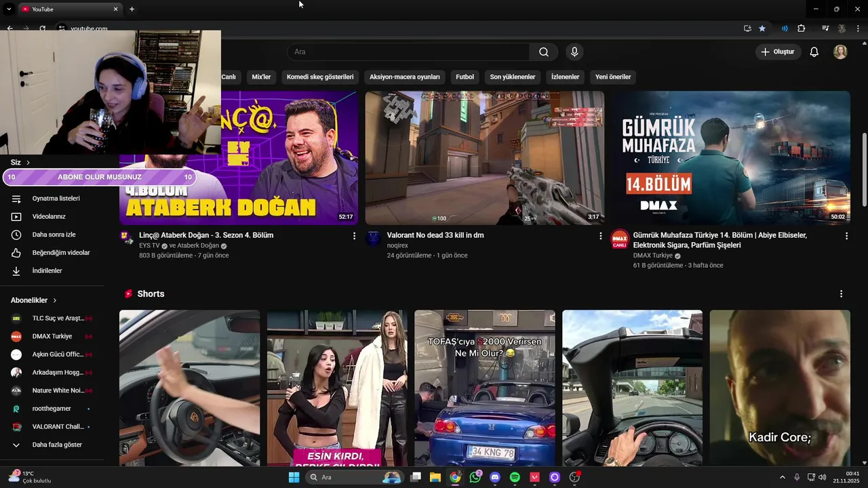
Task: Open options for Gümrük Muhafaza video
Action: 846,236
